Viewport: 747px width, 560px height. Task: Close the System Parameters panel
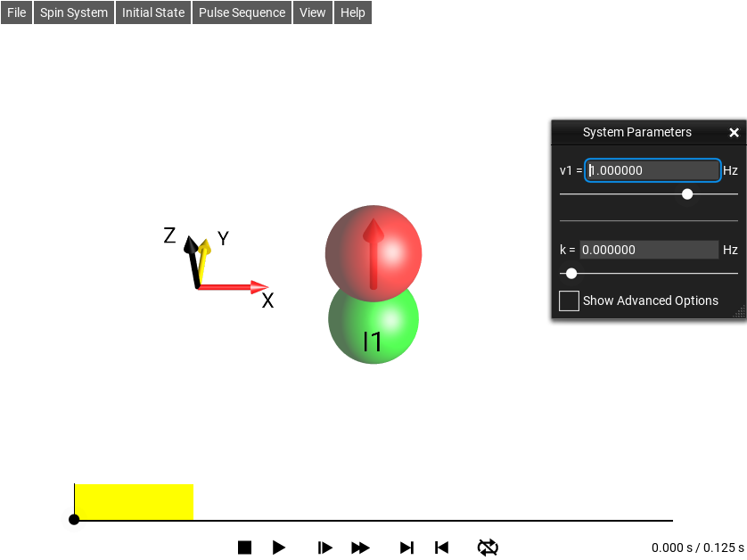(734, 133)
